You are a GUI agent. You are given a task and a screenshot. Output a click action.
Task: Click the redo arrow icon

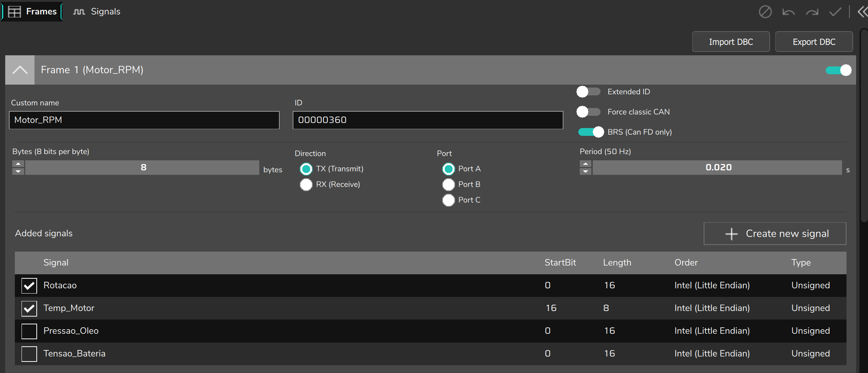(x=812, y=12)
